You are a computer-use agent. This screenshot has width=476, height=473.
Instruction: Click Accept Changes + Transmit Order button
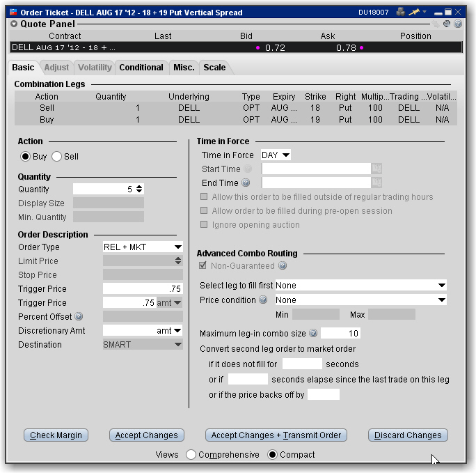(x=276, y=435)
